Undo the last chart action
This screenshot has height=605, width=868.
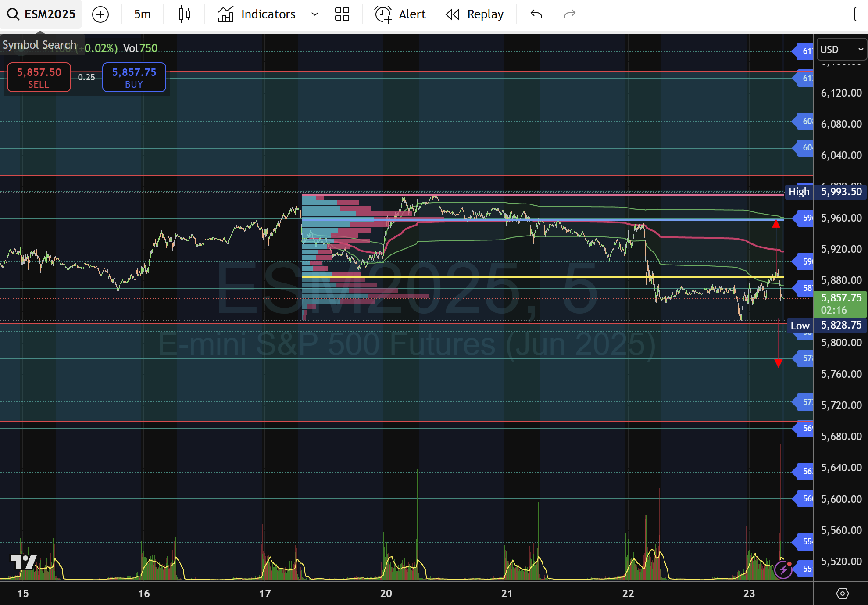(536, 14)
